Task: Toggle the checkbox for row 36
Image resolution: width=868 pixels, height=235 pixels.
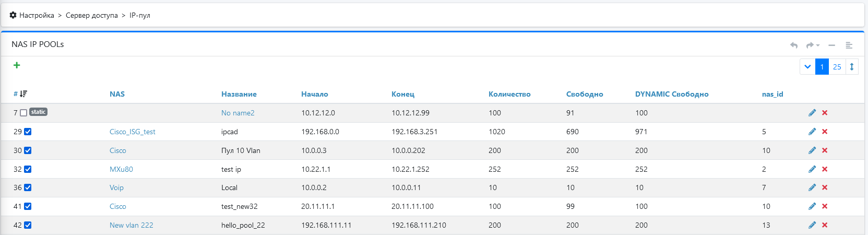Action: [28, 187]
